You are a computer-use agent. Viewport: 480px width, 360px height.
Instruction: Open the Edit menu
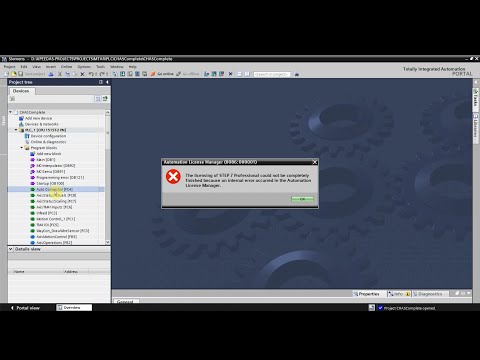click(24, 67)
